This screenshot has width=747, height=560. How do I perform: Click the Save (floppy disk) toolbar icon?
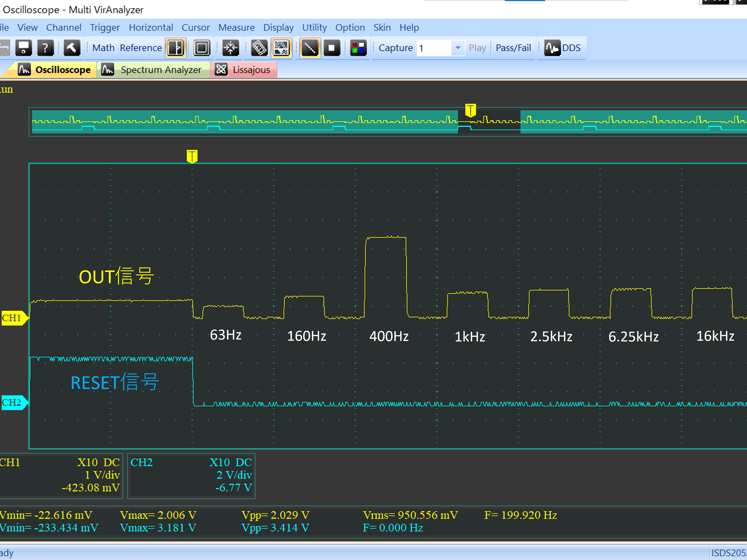pyautogui.click(x=23, y=48)
